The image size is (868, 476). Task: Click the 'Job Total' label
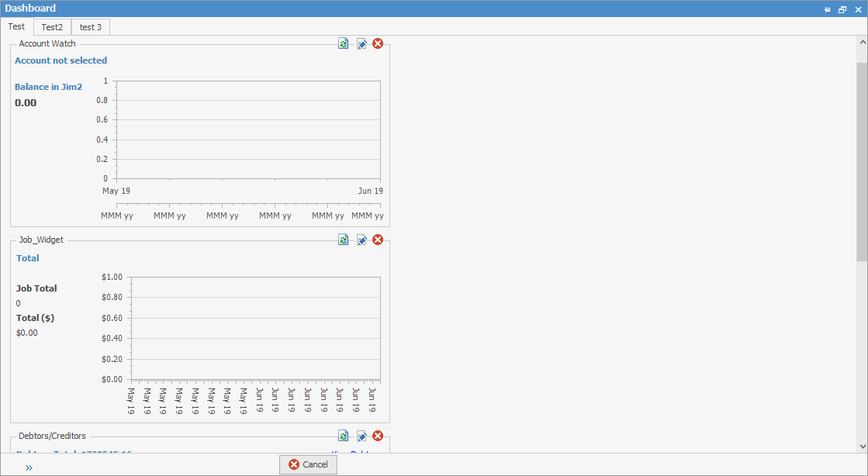pyautogui.click(x=36, y=288)
